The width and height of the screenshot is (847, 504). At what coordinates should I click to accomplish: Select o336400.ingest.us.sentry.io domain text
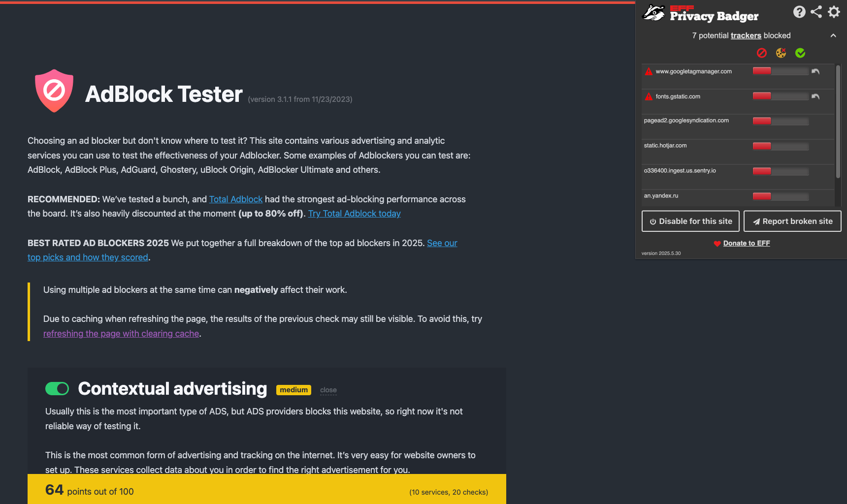(x=680, y=171)
